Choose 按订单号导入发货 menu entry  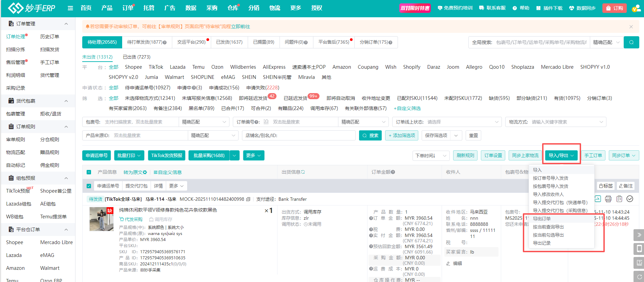coord(550,178)
